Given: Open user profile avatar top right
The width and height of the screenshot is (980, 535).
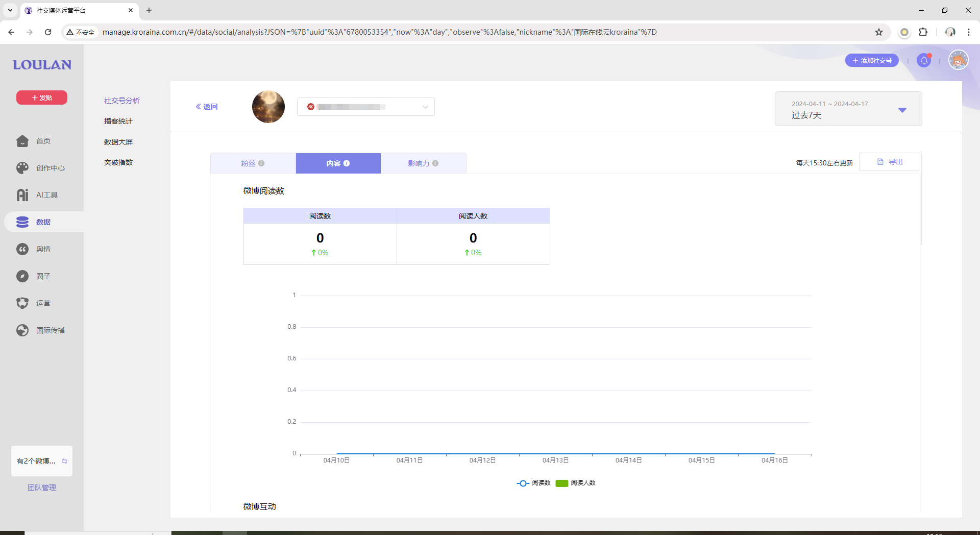Looking at the screenshot, I should point(959,60).
